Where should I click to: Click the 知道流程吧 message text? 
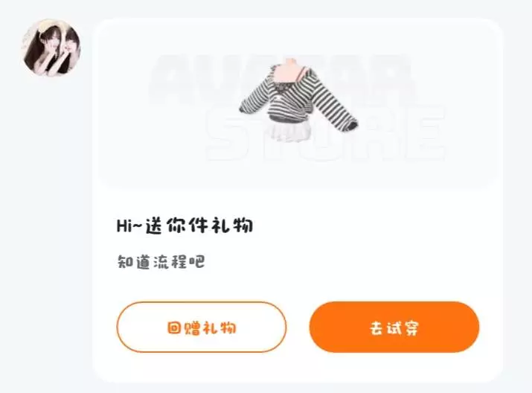(161, 262)
